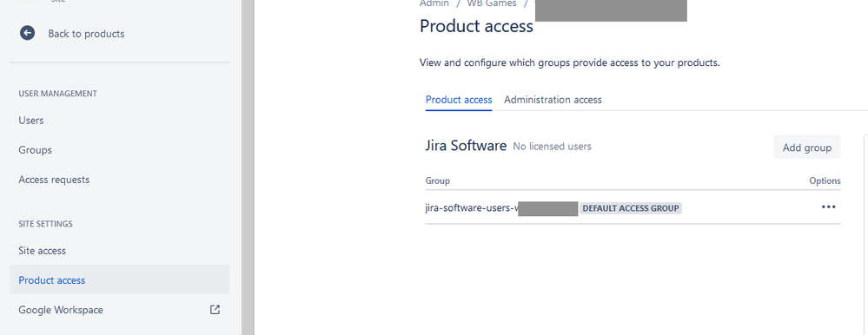Go to Groups in User Management
Screen dimensions: 868x335
(35, 150)
